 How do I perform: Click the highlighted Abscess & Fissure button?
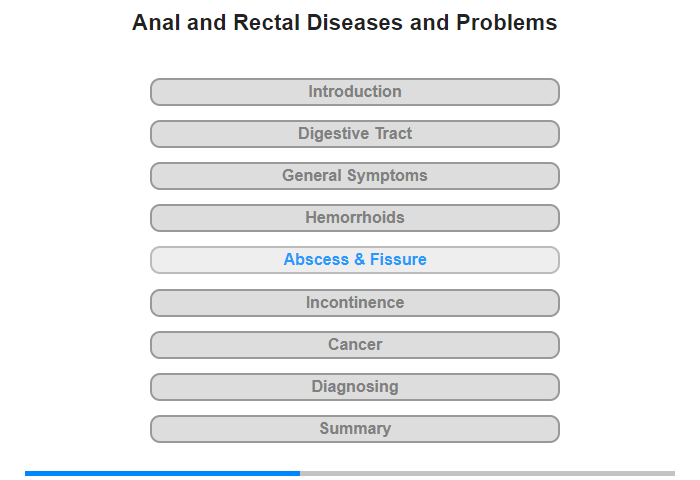click(x=354, y=260)
